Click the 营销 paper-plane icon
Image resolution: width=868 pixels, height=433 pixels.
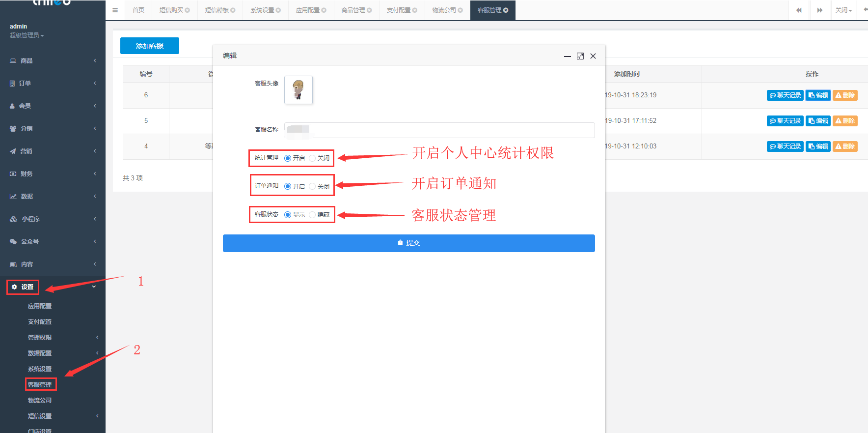coord(13,151)
